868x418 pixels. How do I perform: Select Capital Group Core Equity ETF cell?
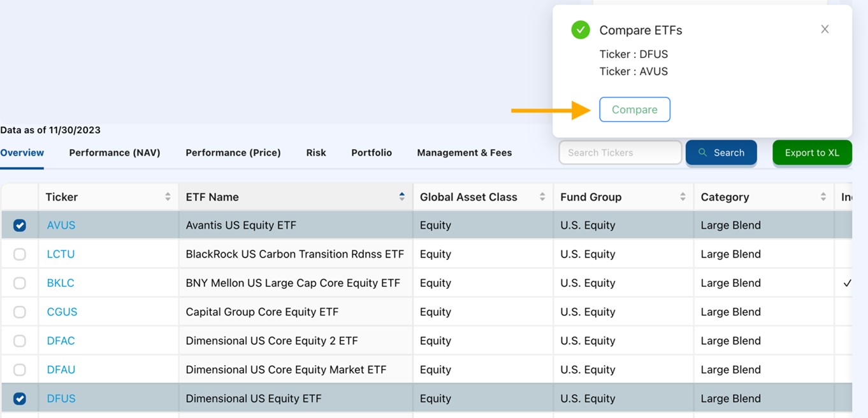point(296,312)
